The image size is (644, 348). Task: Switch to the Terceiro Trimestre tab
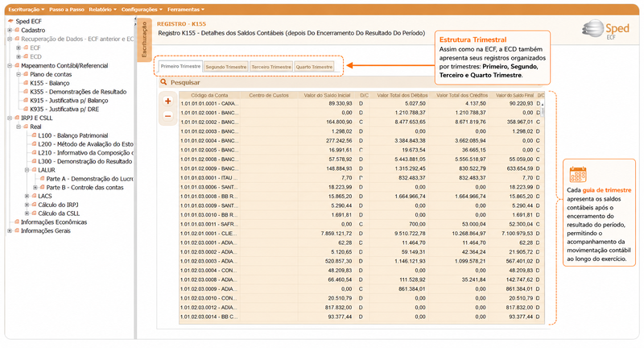coord(271,67)
